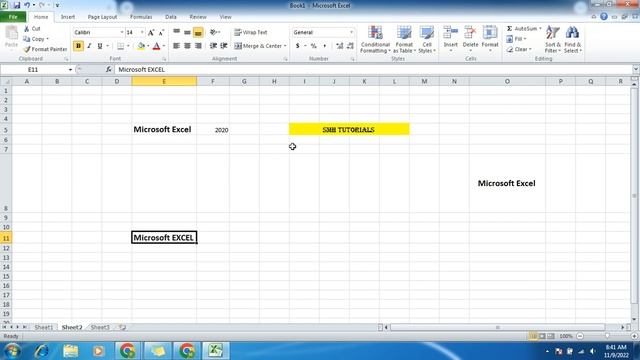Switch to the Page Layout tab

[x=102, y=17]
